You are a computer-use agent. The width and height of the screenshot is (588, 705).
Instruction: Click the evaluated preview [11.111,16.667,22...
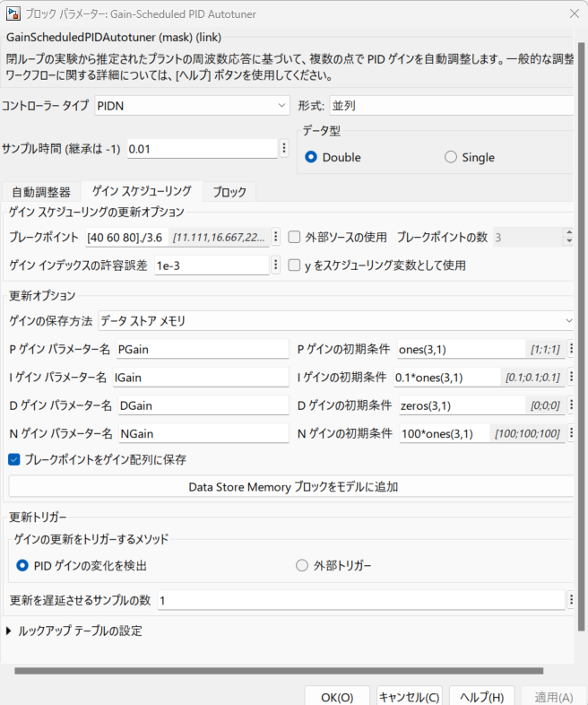(219, 238)
